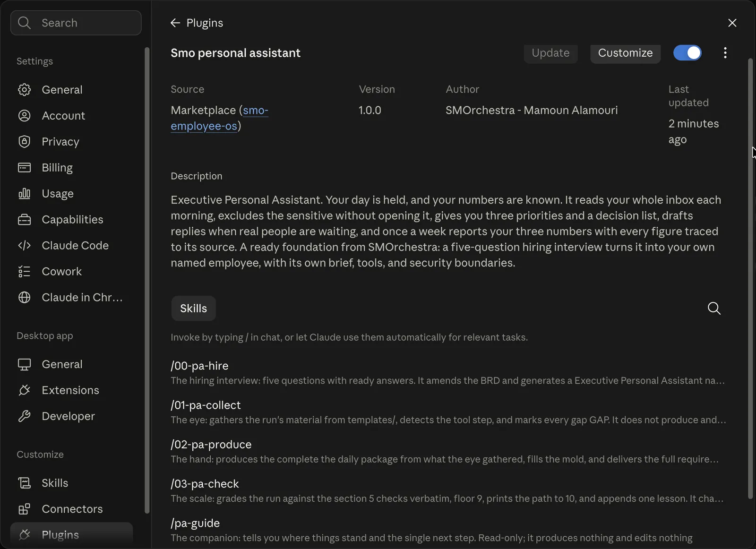Switch to Cowork settings
This screenshot has height=549, width=756.
tap(71, 272)
